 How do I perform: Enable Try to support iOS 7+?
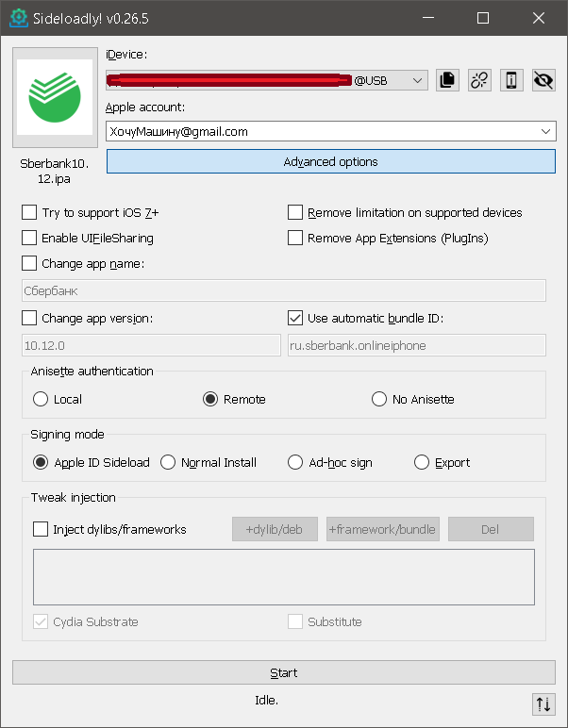click(29, 212)
